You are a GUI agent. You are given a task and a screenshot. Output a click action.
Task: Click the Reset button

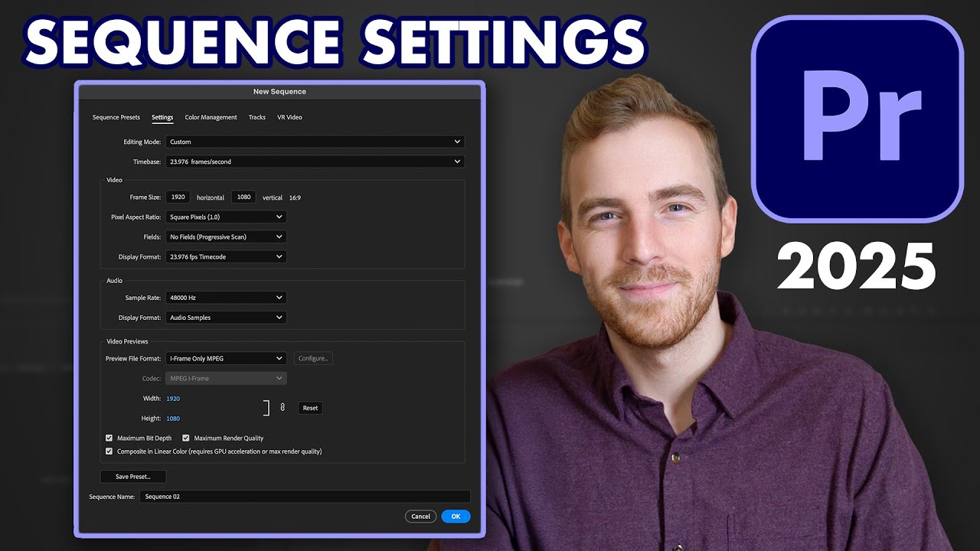(x=310, y=408)
